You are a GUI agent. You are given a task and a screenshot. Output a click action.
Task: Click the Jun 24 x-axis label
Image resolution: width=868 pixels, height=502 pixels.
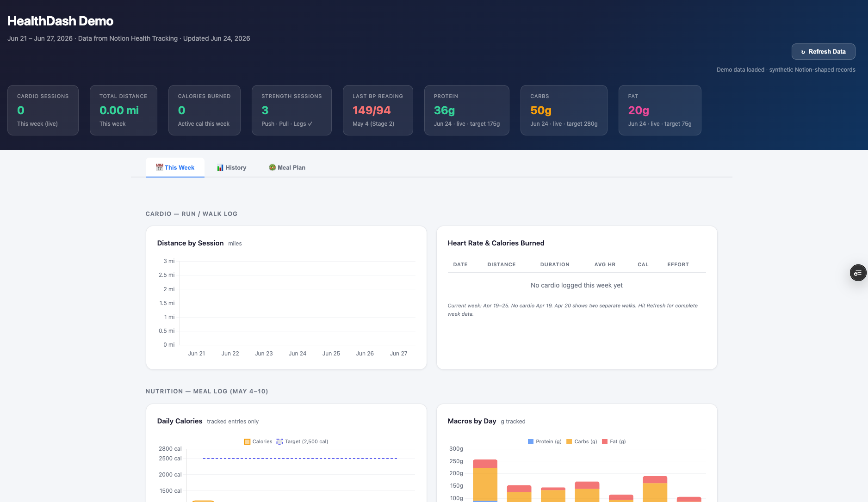click(298, 354)
